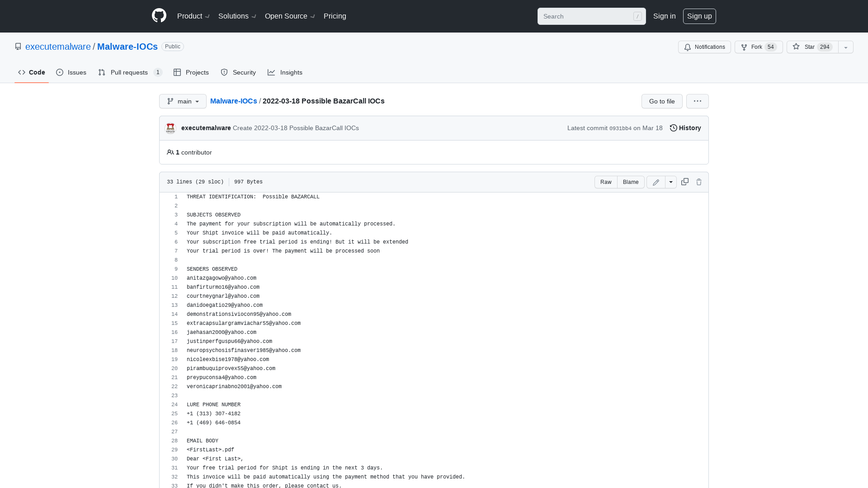
Task: Open the main branch selector
Action: [183, 101]
